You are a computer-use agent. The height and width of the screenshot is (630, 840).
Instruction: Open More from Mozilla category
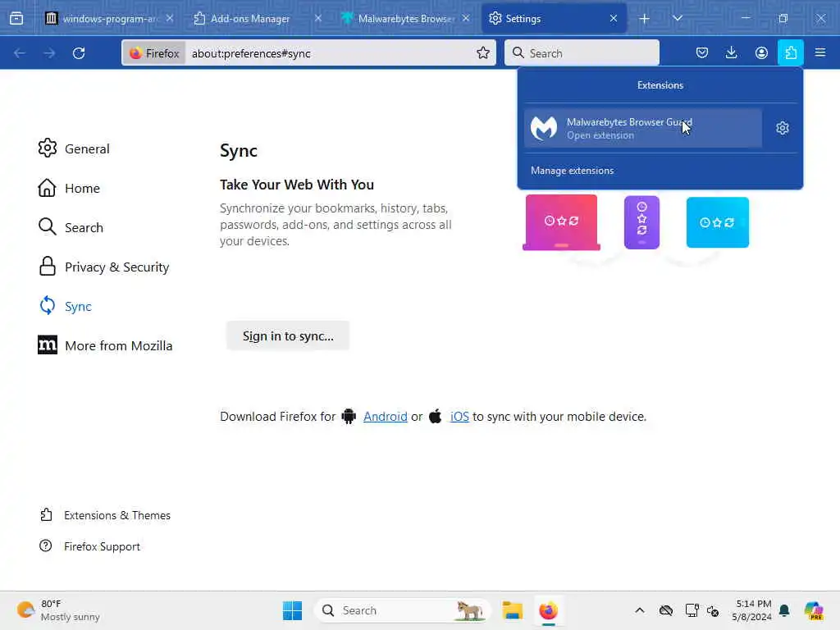(x=106, y=345)
